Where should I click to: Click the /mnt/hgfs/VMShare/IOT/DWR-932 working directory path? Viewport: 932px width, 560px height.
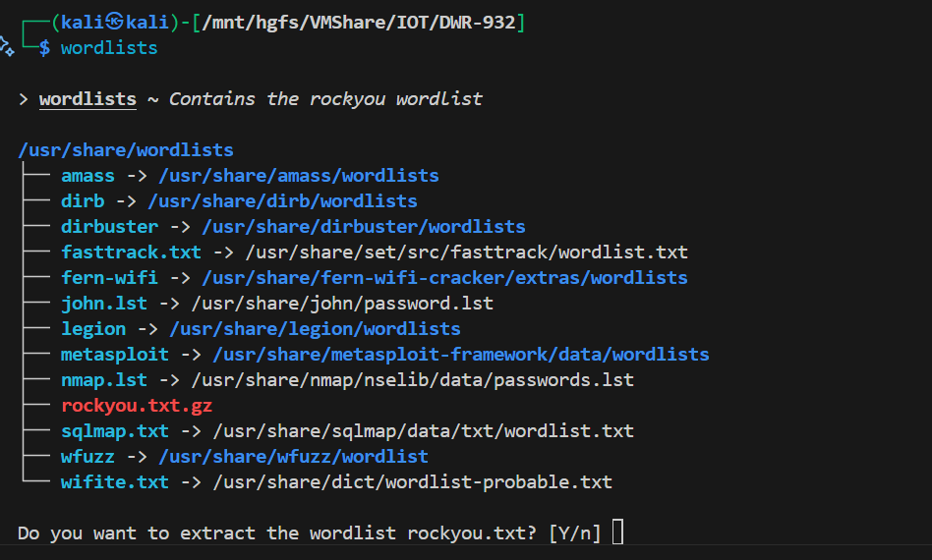(x=358, y=23)
